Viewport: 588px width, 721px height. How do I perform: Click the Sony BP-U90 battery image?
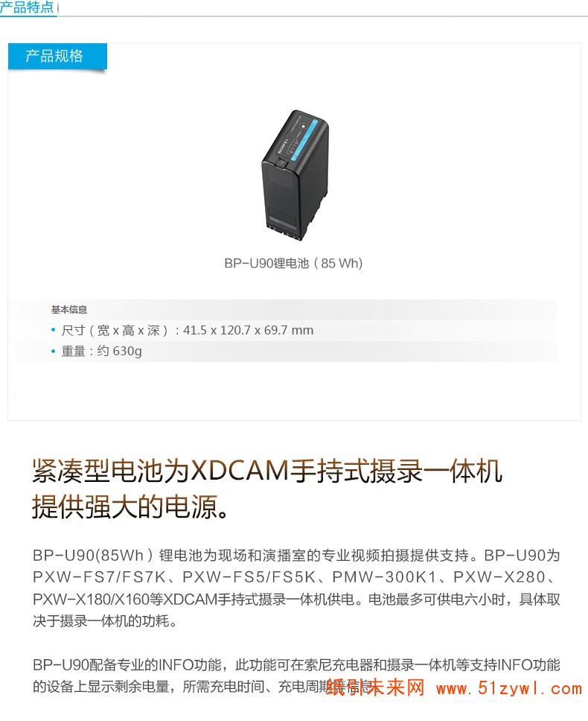tap(295, 175)
